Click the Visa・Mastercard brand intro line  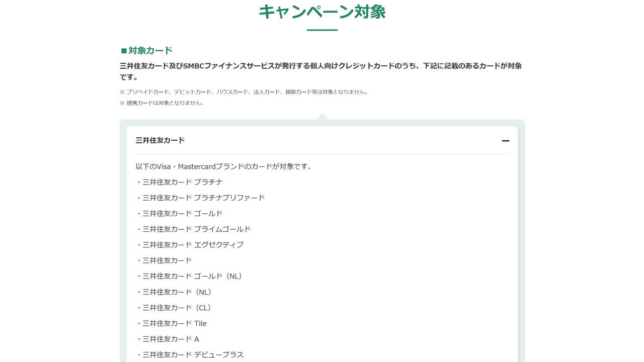pos(223,166)
